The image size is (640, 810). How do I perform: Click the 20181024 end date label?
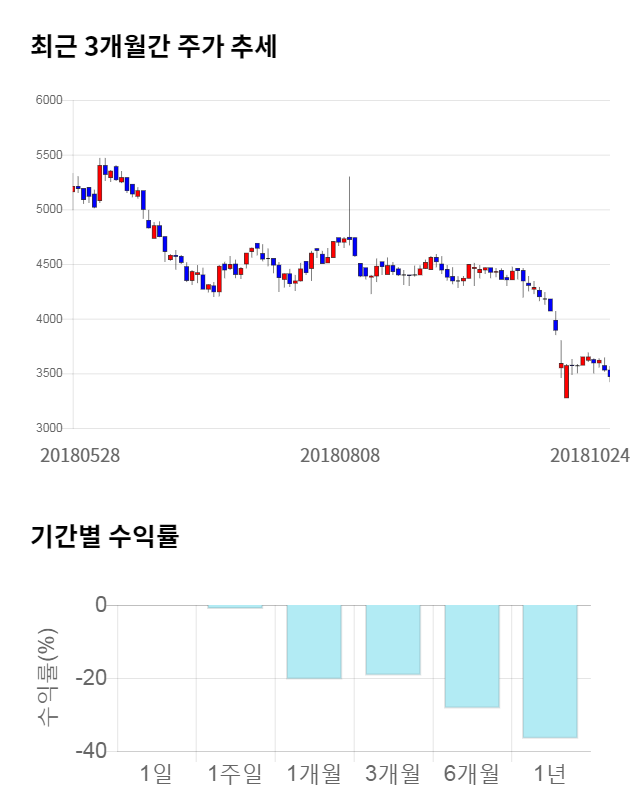(590, 455)
